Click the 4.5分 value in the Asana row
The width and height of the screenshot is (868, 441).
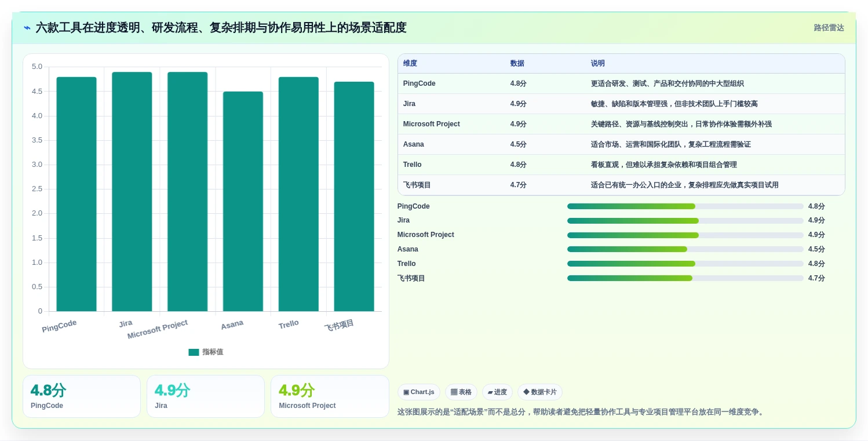click(x=519, y=144)
